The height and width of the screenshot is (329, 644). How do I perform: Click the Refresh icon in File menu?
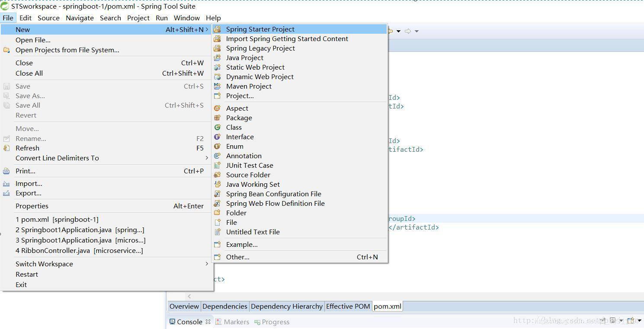[6, 148]
